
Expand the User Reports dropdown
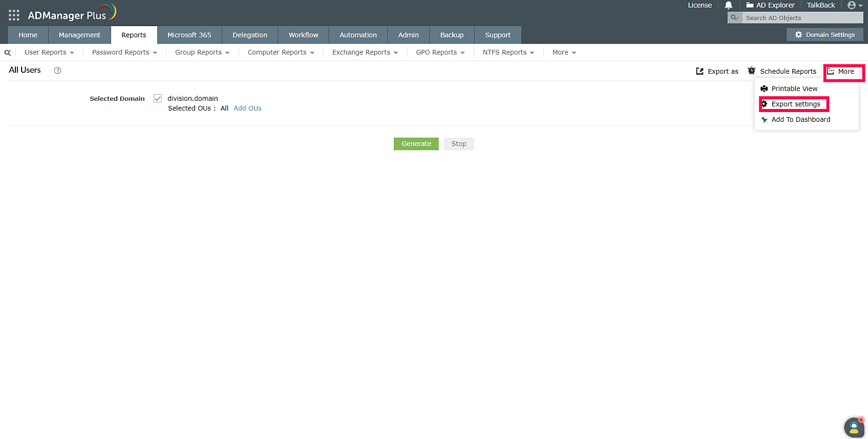point(49,53)
